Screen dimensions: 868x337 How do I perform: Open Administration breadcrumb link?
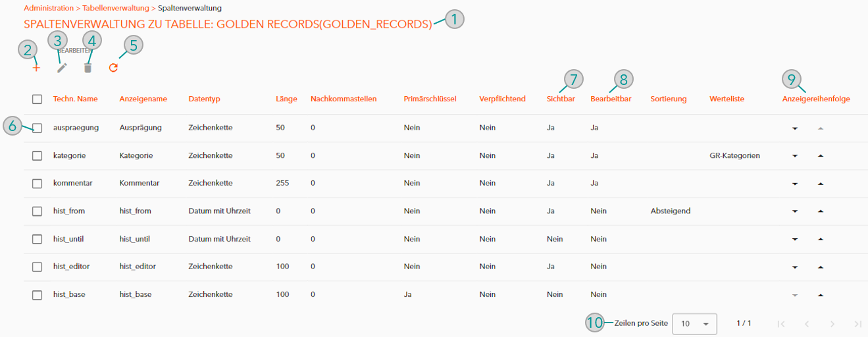pyautogui.click(x=49, y=9)
